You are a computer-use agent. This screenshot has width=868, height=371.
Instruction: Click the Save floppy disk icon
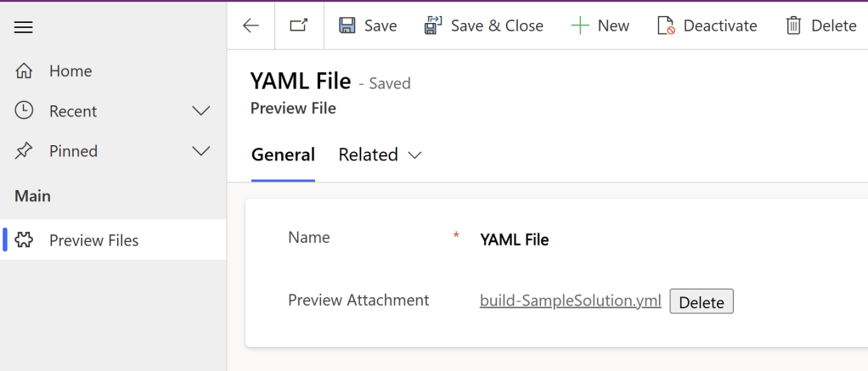[347, 25]
